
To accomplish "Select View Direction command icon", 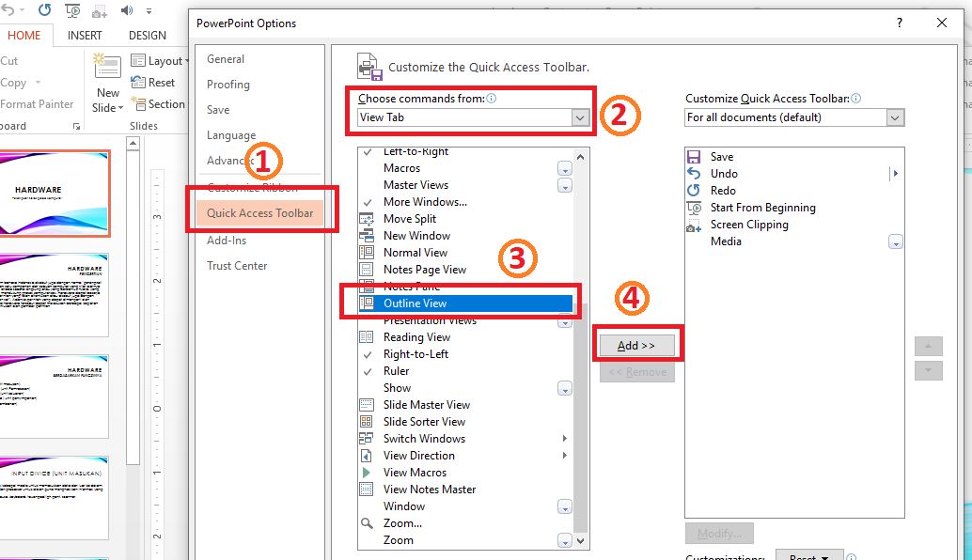I will (x=367, y=456).
